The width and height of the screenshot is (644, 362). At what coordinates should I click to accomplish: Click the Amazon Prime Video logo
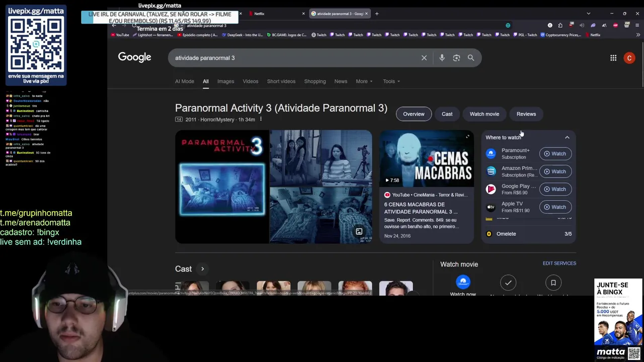491,171
